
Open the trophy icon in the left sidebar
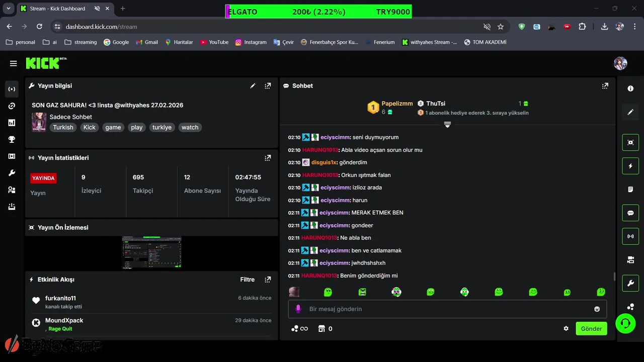(12, 140)
